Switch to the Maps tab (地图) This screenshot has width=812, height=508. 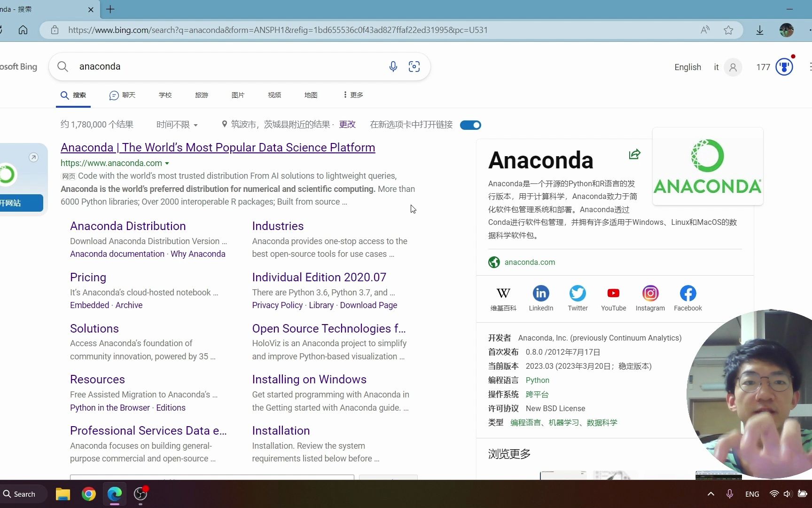click(311, 95)
